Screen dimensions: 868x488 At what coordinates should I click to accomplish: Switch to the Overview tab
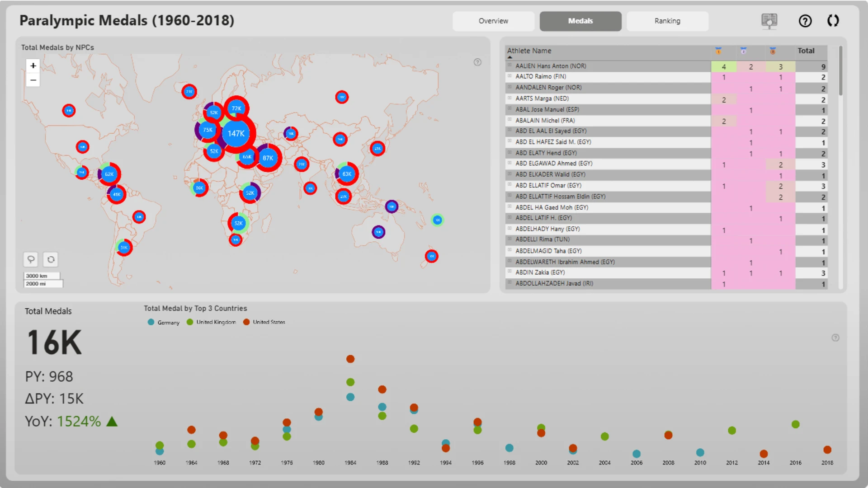click(x=493, y=21)
